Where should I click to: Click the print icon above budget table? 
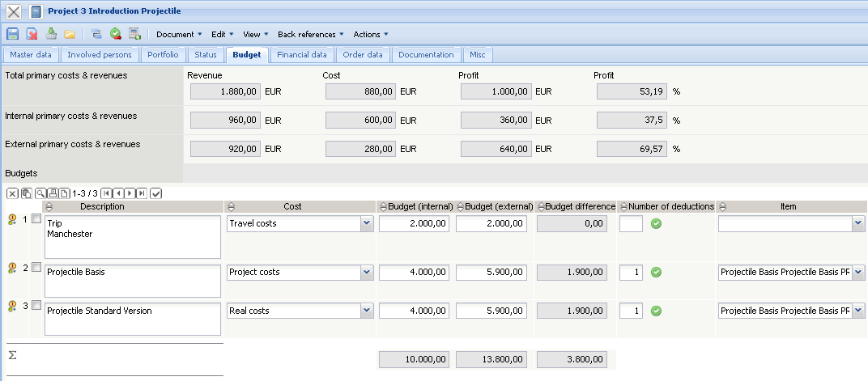point(52,193)
